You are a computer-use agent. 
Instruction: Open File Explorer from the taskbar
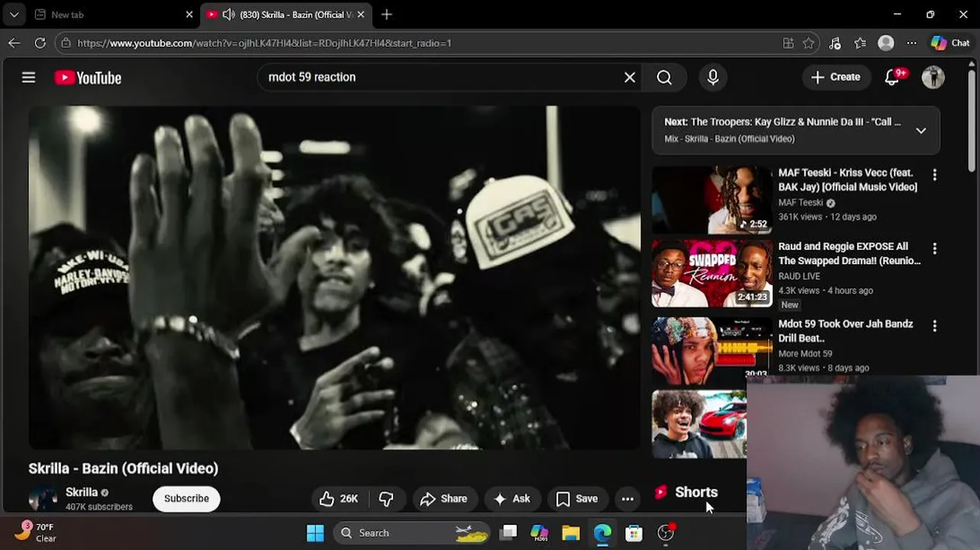(571, 533)
